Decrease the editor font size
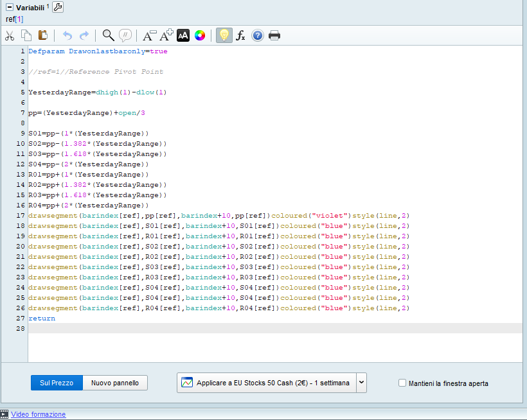527x420 pixels. pyautogui.click(x=149, y=35)
